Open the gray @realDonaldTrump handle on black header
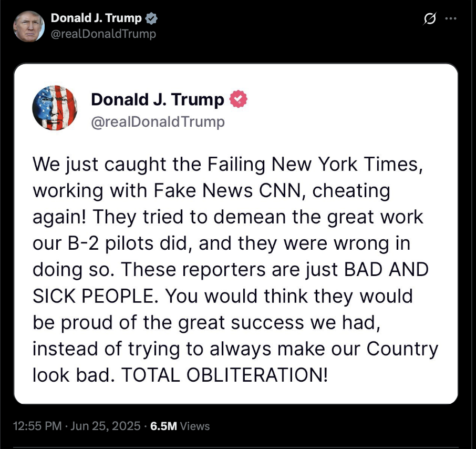The width and height of the screenshot is (476, 449). [x=103, y=34]
